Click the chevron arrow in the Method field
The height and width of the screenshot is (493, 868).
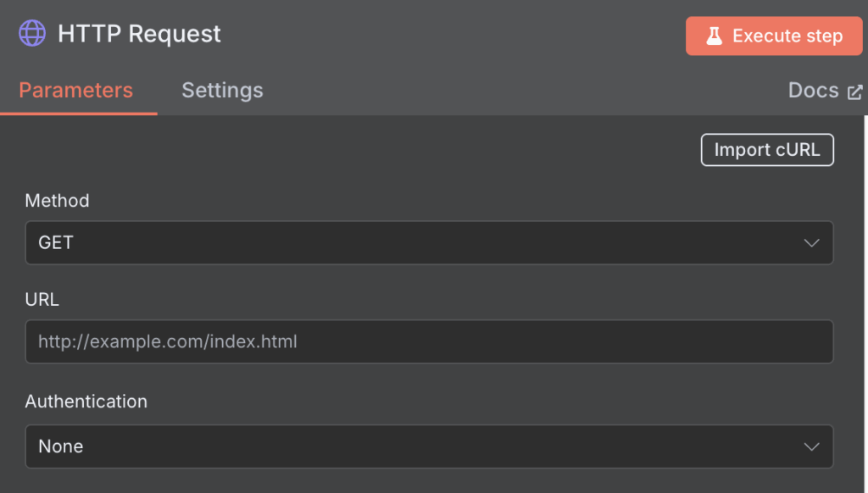[x=811, y=243]
